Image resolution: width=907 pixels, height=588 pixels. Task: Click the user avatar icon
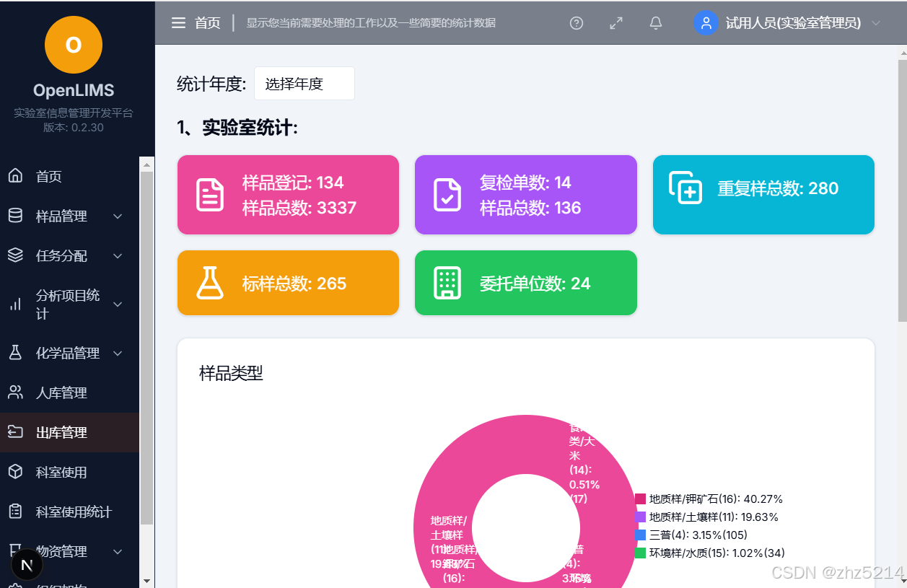click(x=706, y=22)
